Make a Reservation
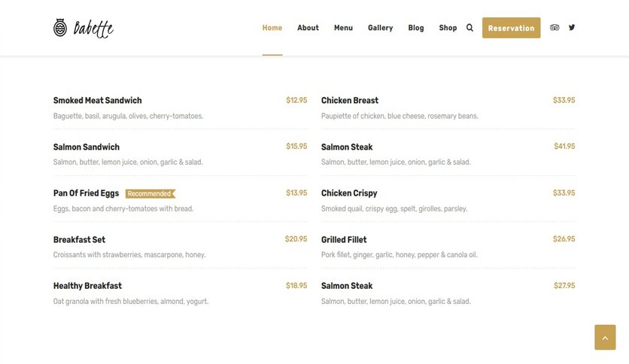Screen dimensions: 629x364 click(511, 28)
